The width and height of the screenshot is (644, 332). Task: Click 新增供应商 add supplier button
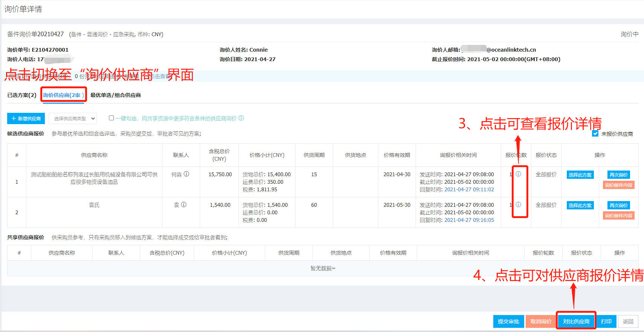tap(26, 118)
